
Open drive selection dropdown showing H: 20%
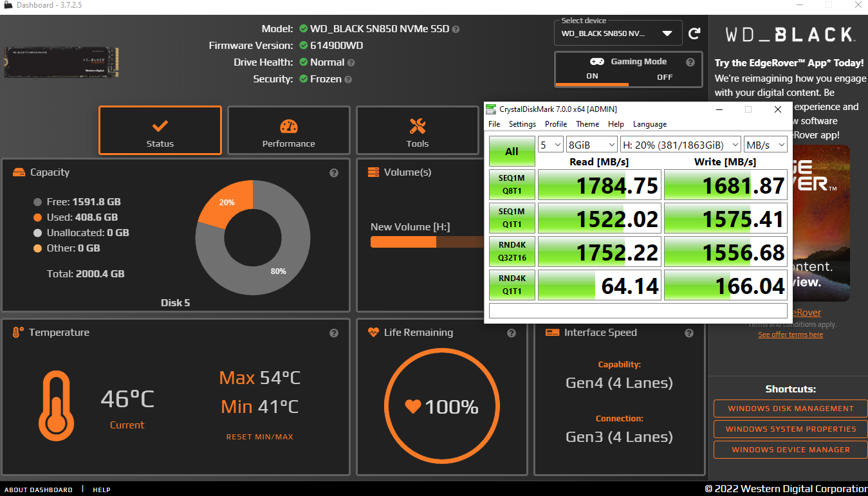[681, 145]
